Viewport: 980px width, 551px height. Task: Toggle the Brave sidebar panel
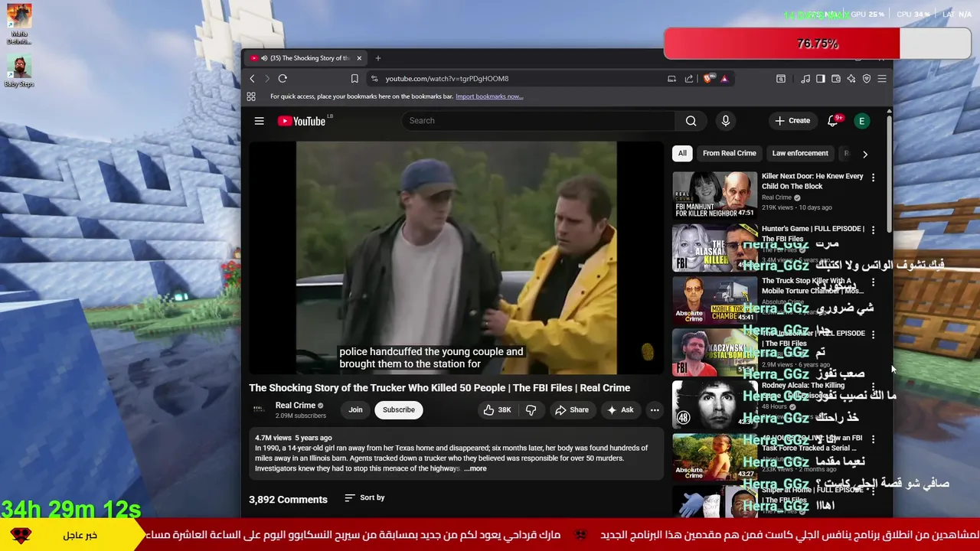pyautogui.click(x=821, y=79)
